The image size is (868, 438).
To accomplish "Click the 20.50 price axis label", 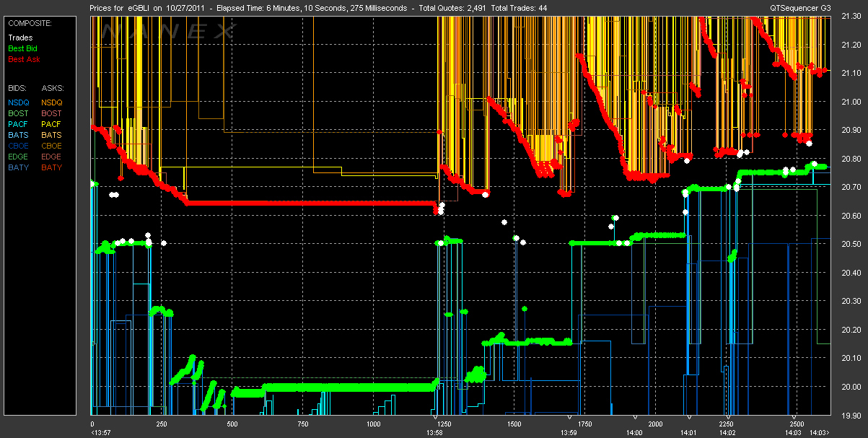I will (851, 244).
